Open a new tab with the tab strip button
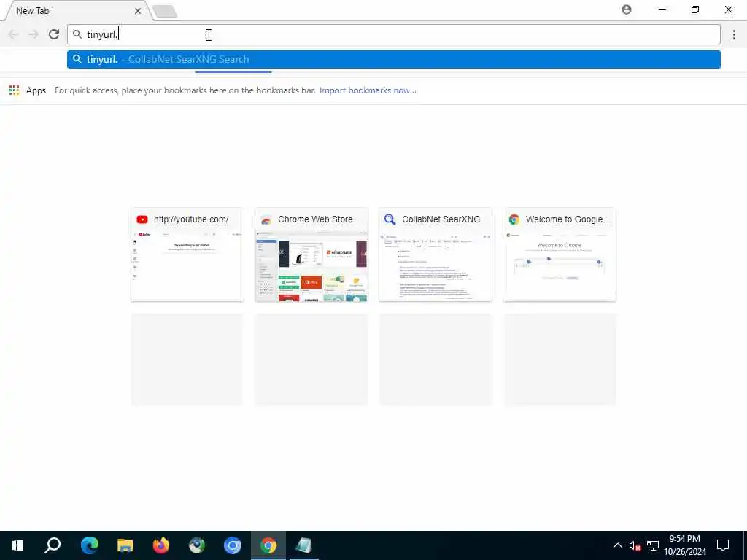This screenshot has width=747, height=560. click(165, 11)
